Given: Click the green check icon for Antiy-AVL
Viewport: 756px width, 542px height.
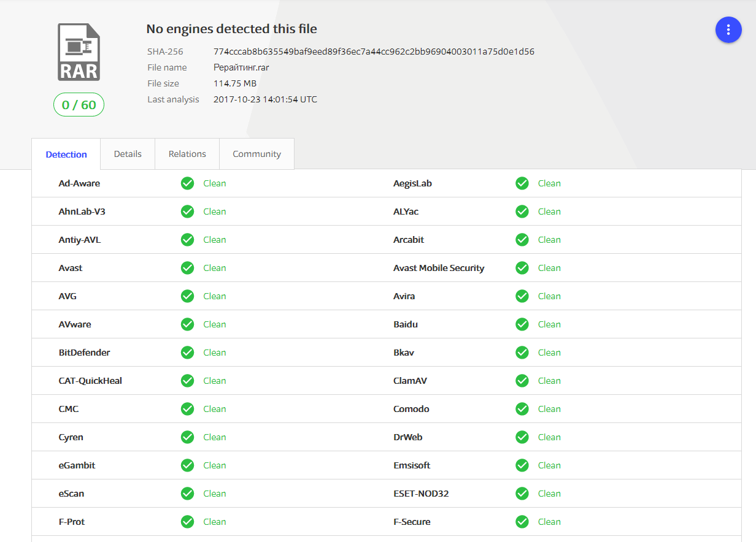Looking at the screenshot, I should coord(188,240).
